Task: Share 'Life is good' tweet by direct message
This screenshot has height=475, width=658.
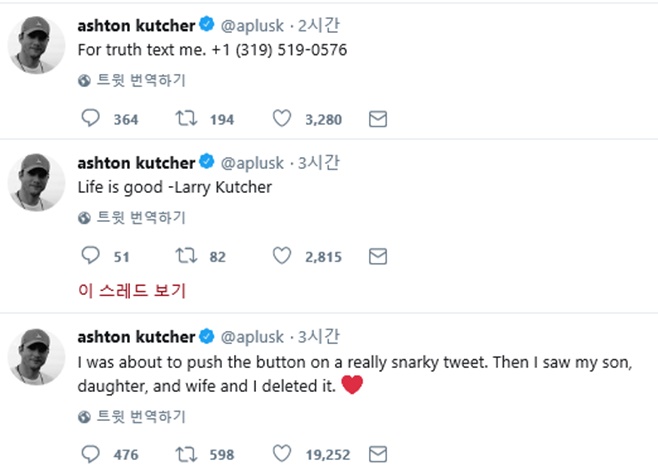Action: [378, 256]
